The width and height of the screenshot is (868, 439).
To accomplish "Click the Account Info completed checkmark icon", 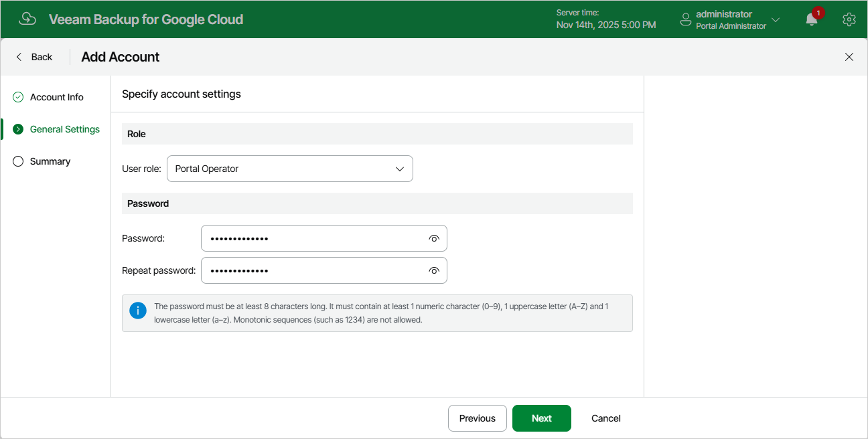I will click(x=18, y=97).
